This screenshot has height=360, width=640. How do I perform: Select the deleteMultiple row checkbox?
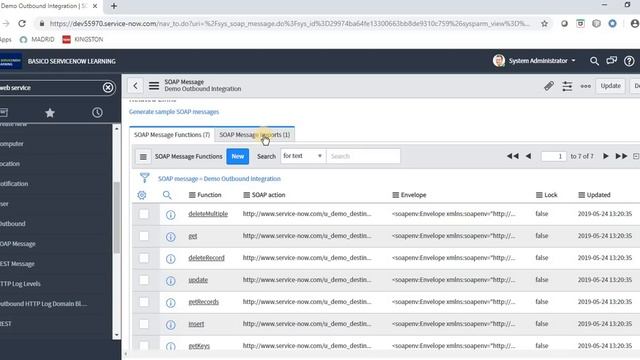point(144,214)
